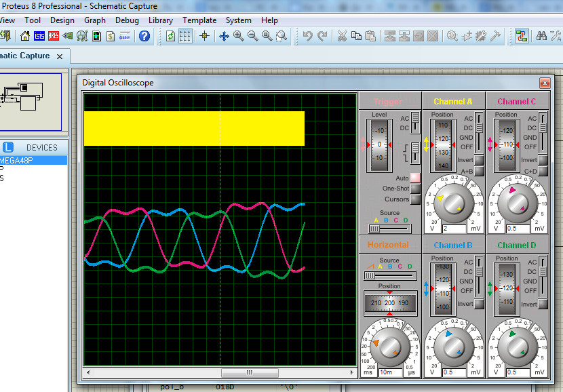This screenshot has height=392, width=563.
Task: Click the undo arrow icon
Action: coord(308,36)
